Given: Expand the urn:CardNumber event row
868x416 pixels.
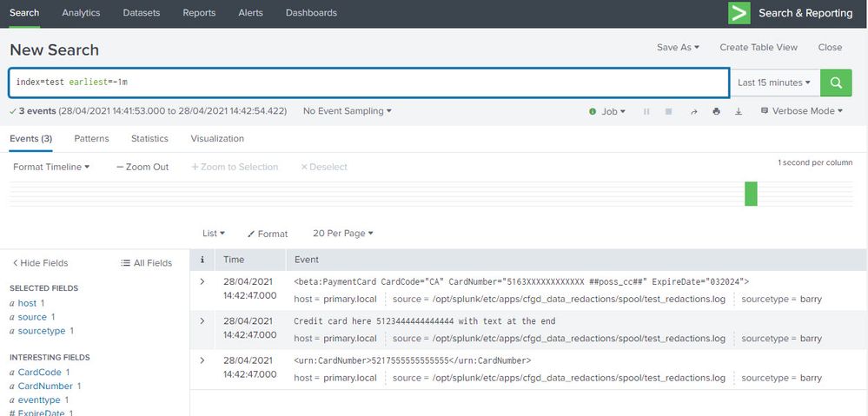Looking at the screenshot, I should 202,360.
